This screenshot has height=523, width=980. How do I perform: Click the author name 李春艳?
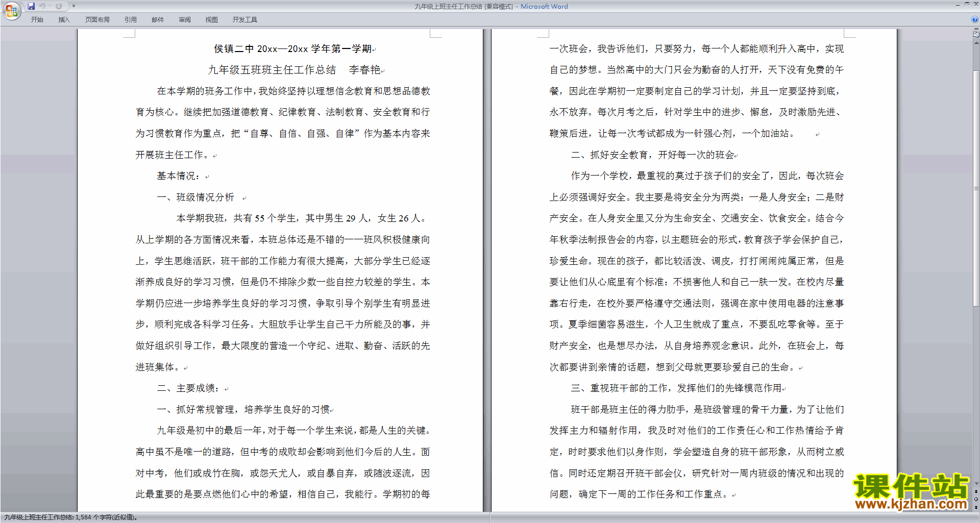364,70
